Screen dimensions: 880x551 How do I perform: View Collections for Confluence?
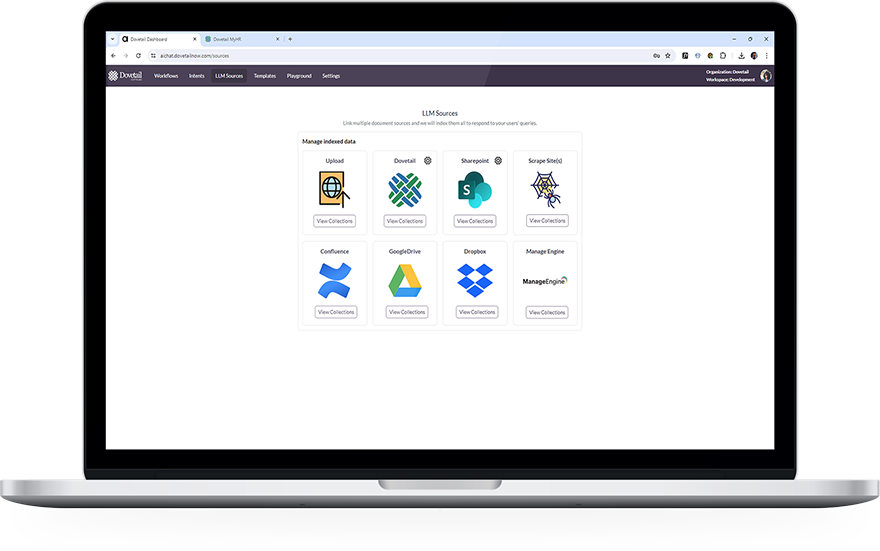[x=336, y=312]
